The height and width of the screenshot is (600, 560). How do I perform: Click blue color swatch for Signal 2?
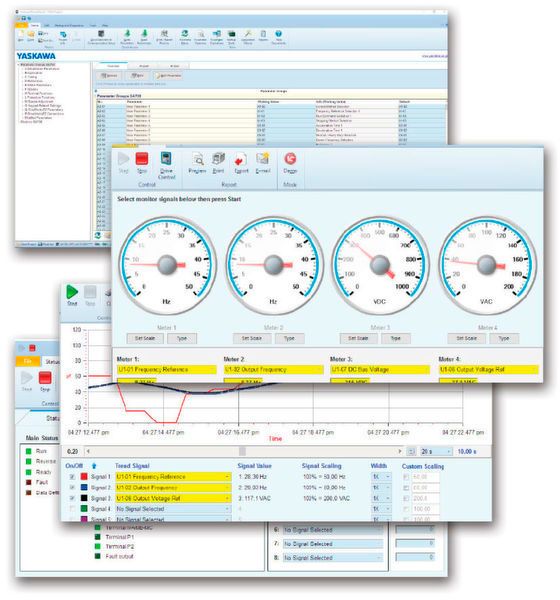84,487
